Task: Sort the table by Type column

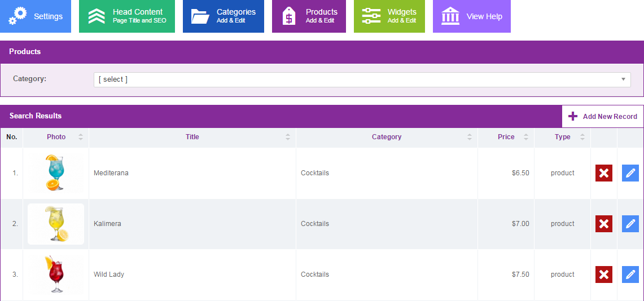Action: point(562,137)
